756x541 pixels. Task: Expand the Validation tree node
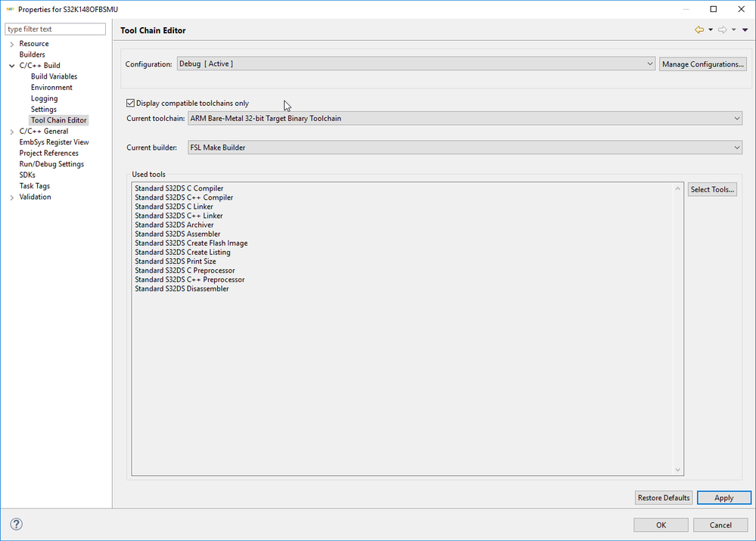[12, 197]
